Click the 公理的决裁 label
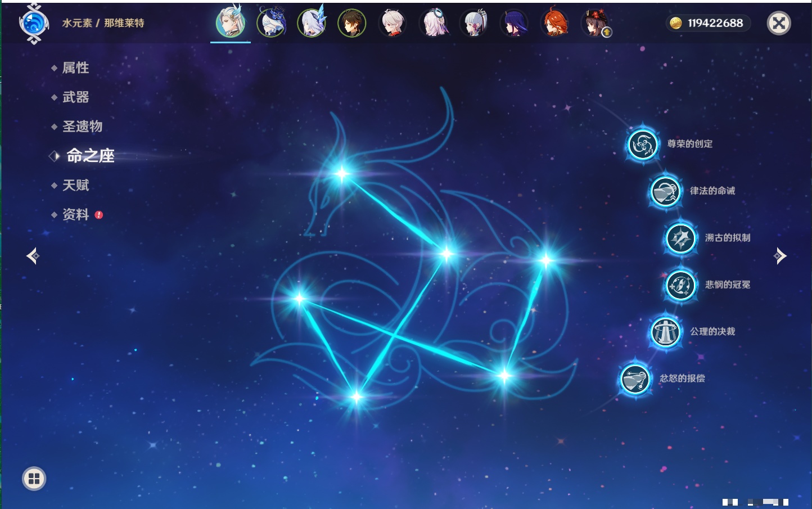812x509 pixels. (712, 331)
